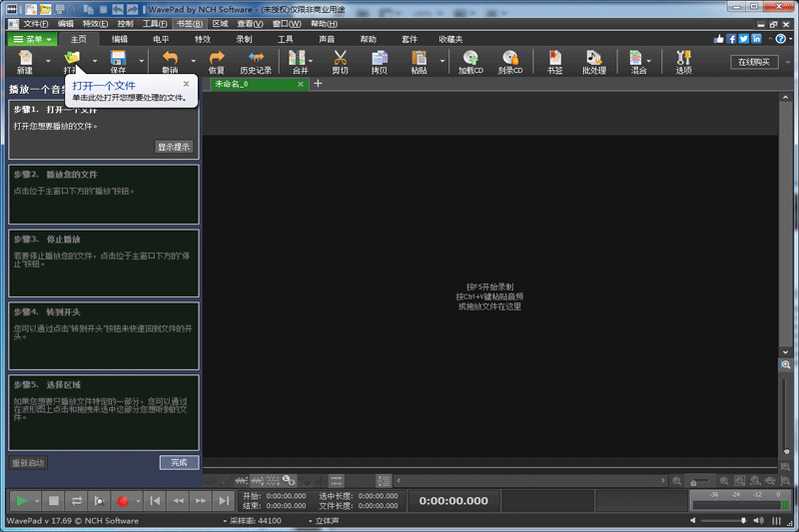799x532 pixels.
Task: Open the sample rate (采样率) dropdown
Action: 225,521
